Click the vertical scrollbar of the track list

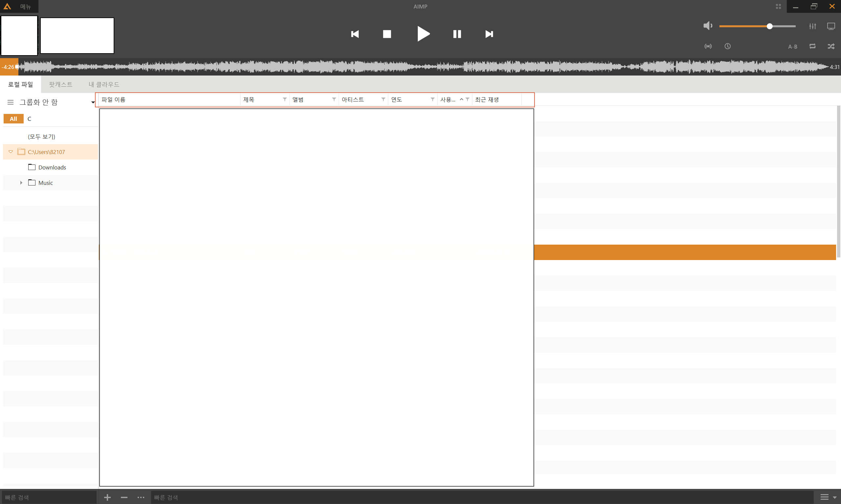click(838, 181)
